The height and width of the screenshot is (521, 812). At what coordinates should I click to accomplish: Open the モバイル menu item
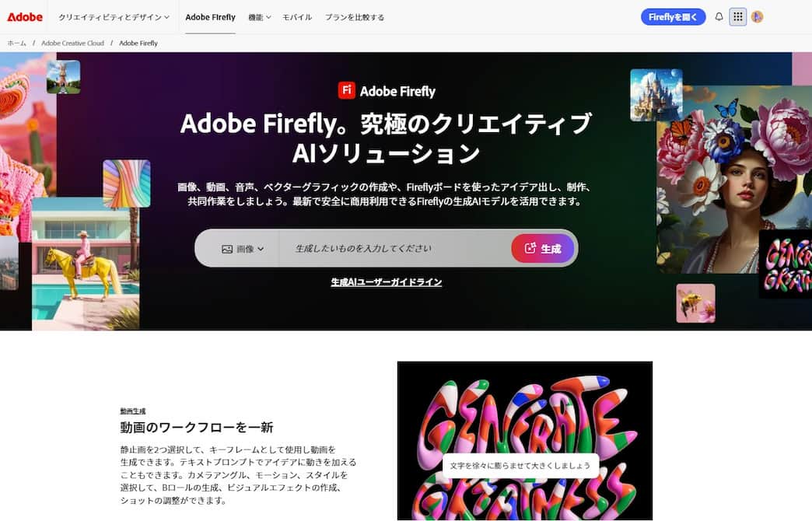coord(297,17)
